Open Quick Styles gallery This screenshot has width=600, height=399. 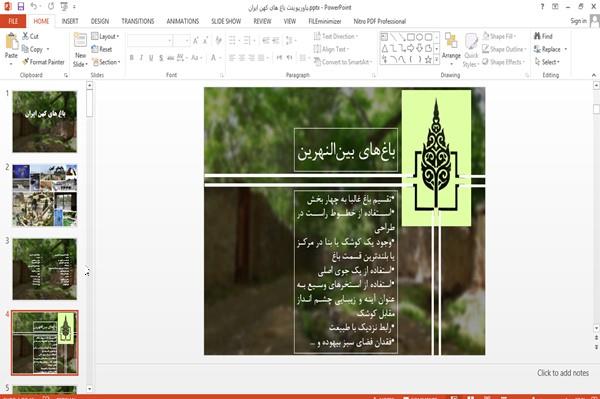(x=471, y=50)
